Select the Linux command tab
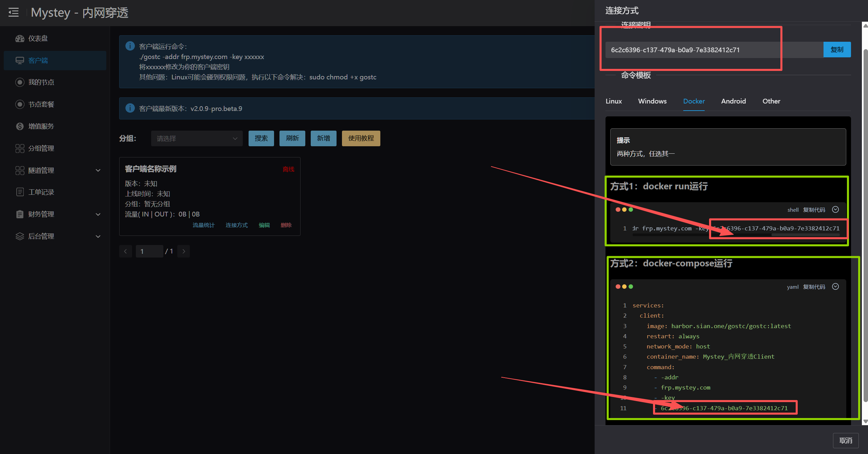Image resolution: width=868 pixels, height=454 pixels. (x=613, y=101)
